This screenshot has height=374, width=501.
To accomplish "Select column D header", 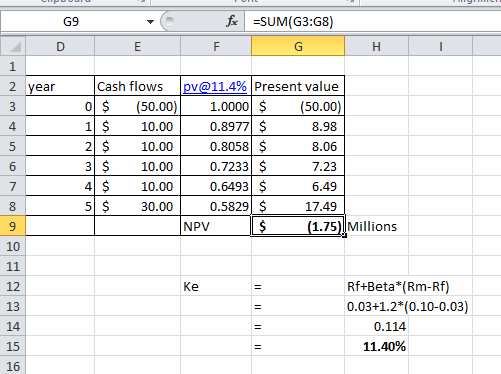I will point(60,46).
